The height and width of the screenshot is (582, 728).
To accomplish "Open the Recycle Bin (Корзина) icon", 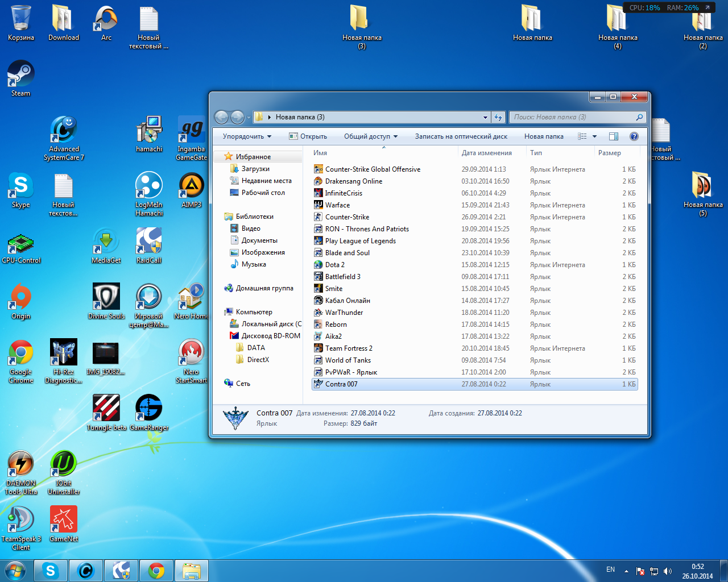I will (x=21, y=23).
